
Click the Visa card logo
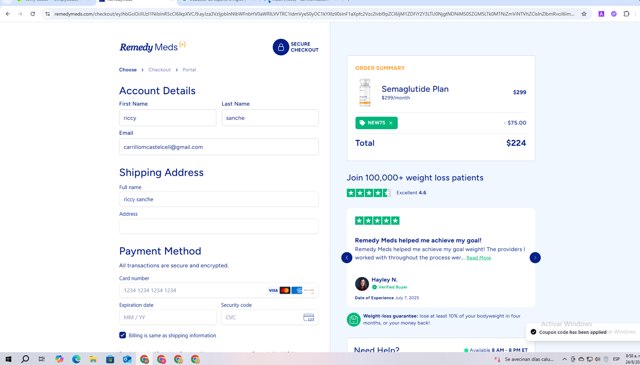click(273, 290)
